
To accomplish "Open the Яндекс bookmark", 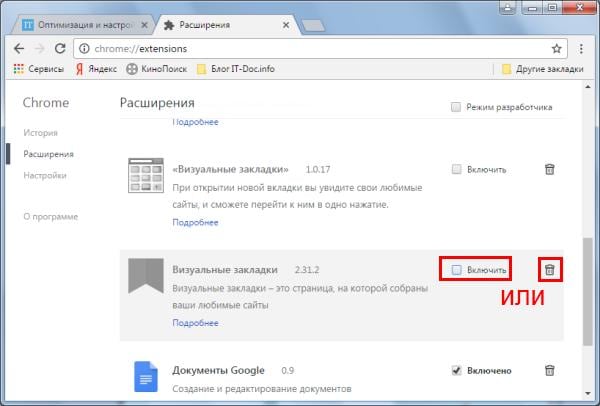I will [95, 69].
